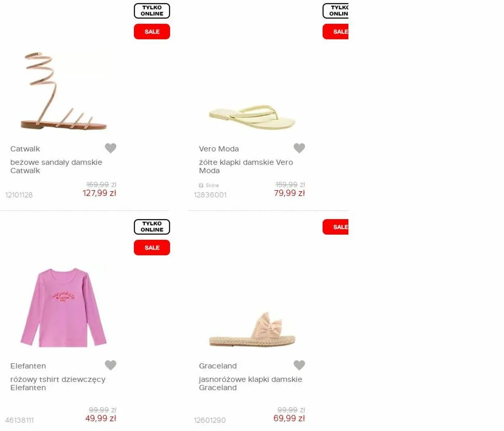Save Graceland light pink slides to favorites
Screen dimensions: 504x431
pyautogui.click(x=299, y=365)
